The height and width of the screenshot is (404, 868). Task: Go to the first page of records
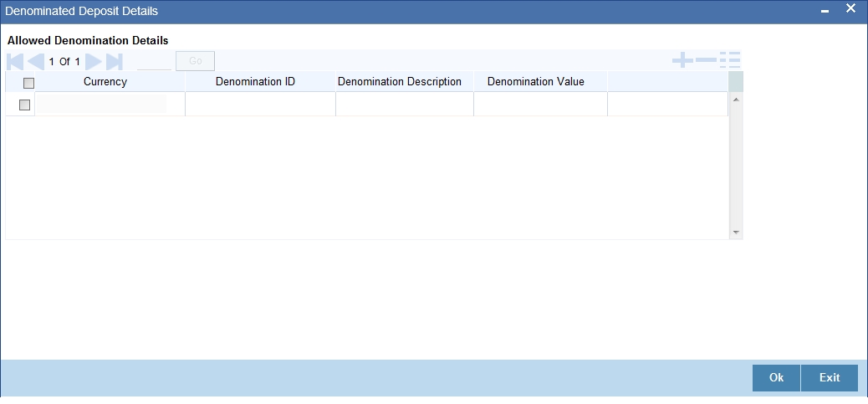16,61
